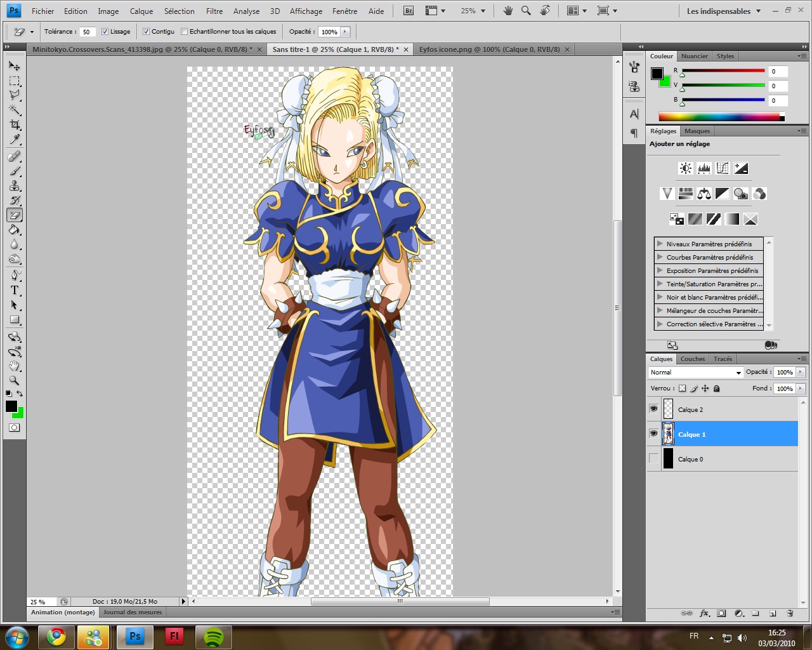This screenshot has height=650, width=812.
Task: Hide the Calque 1 layer
Action: point(653,434)
